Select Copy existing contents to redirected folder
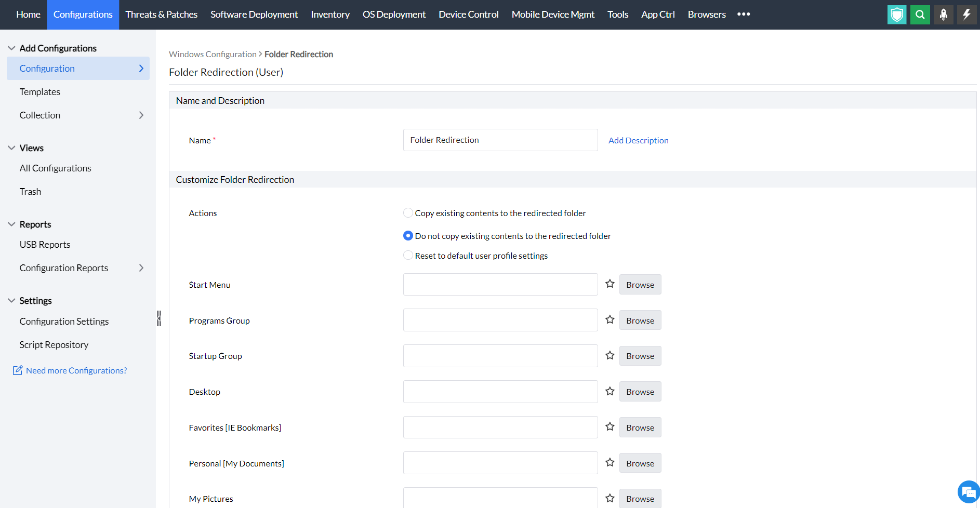Screen dimensions: 980x508 408,212
